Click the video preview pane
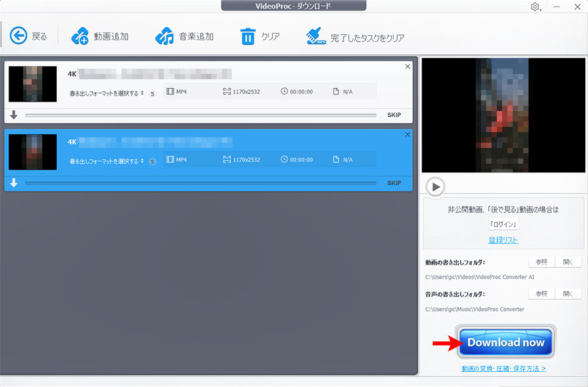This screenshot has height=387, width=588. tap(503, 115)
